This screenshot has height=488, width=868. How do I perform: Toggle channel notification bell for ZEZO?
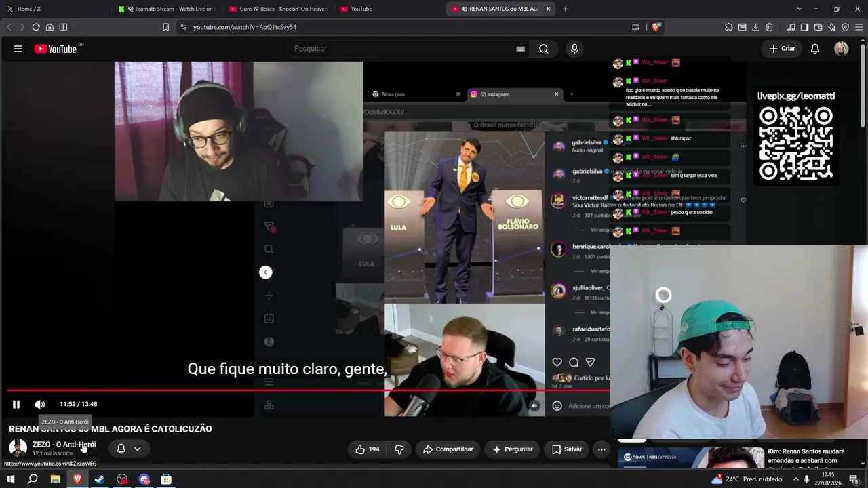click(x=121, y=449)
